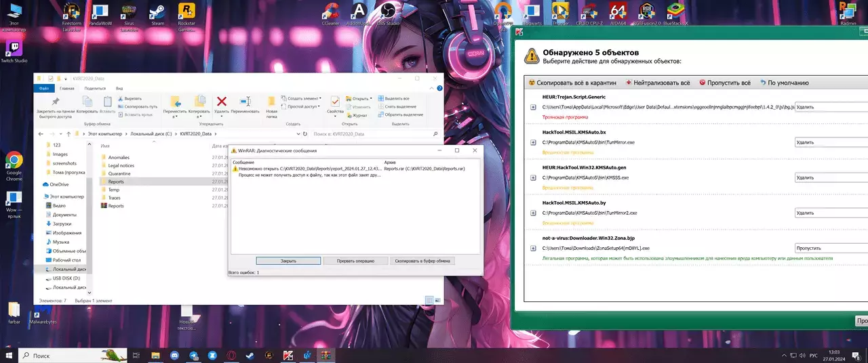Click the red Delete icon in Explorer ribbon

[x=221, y=102]
